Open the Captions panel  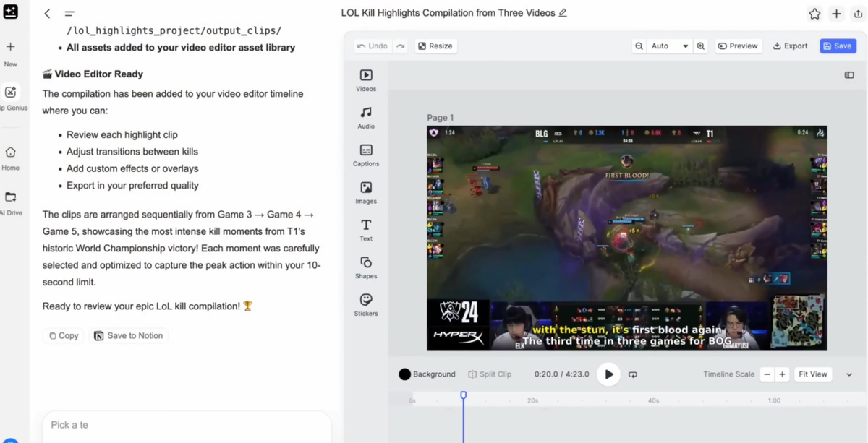tap(366, 155)
